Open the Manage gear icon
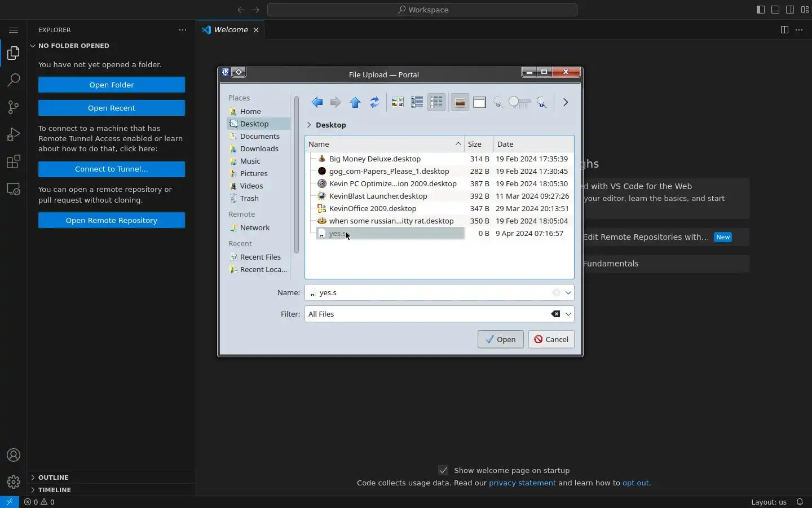812x508 pixels. pyautogui.click(x=14, y=482)
